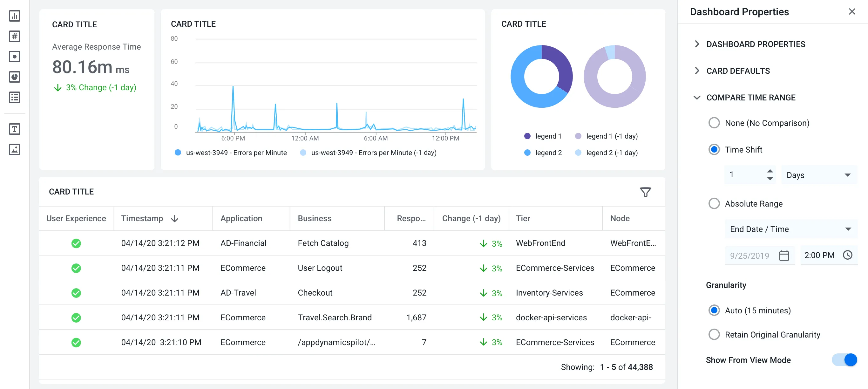Select Retain Original Granularity option
This screenshot has width=868, height=389.
714,334
